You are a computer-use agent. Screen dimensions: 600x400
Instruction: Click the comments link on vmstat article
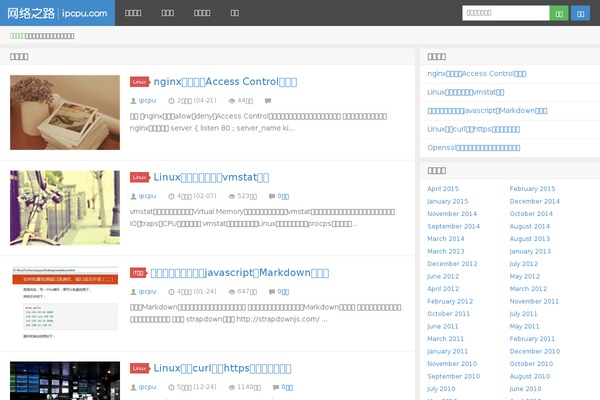pos(283,196)
